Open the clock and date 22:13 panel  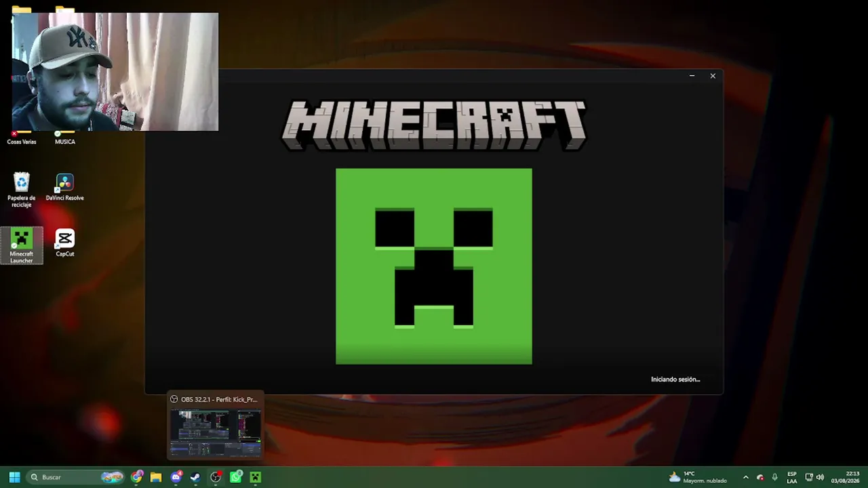click(x=845, y=477)
